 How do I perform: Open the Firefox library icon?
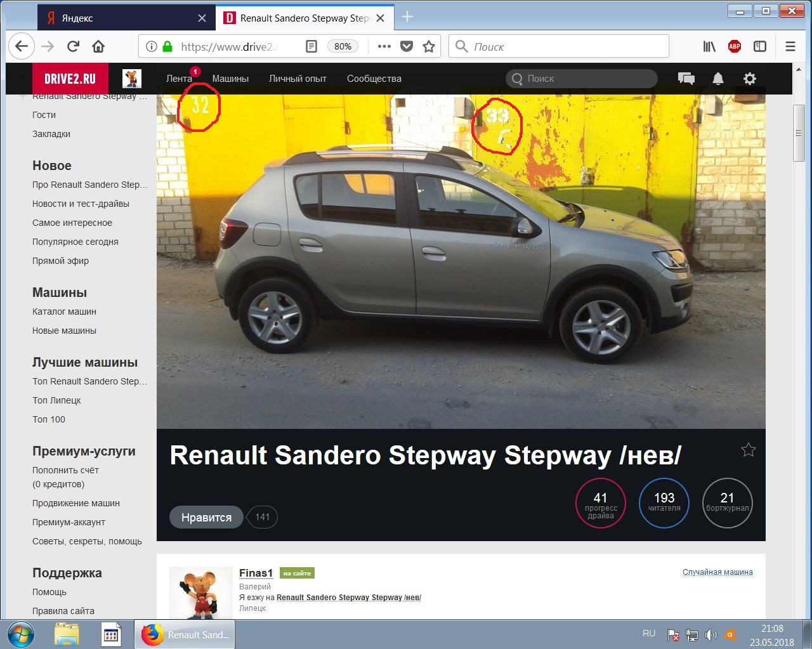tap(709, 46)
